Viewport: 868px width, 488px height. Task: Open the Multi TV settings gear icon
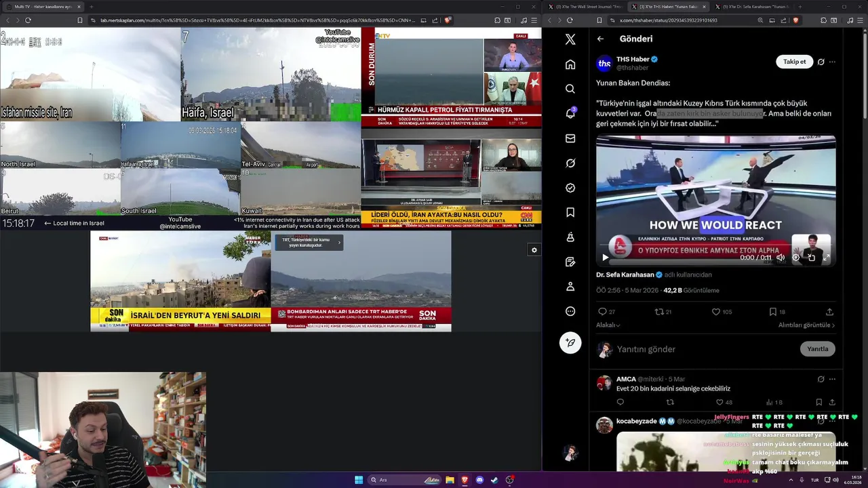coord(534,250)
